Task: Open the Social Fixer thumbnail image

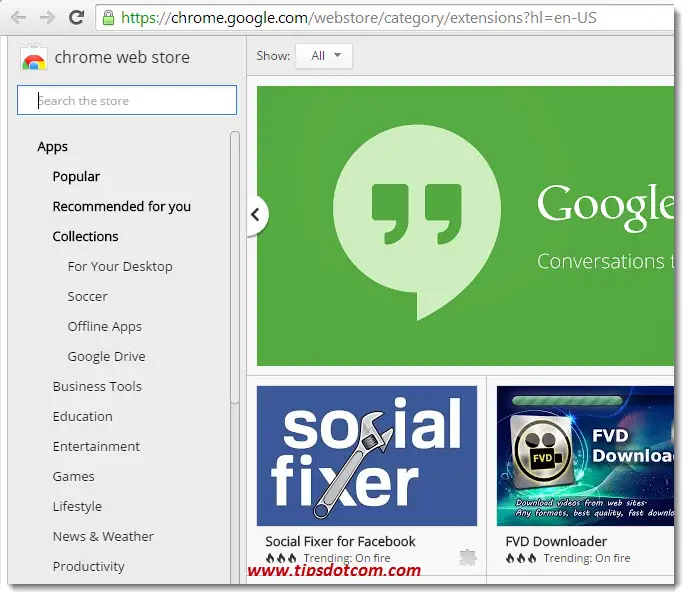Action: click(x=367, y=456)
